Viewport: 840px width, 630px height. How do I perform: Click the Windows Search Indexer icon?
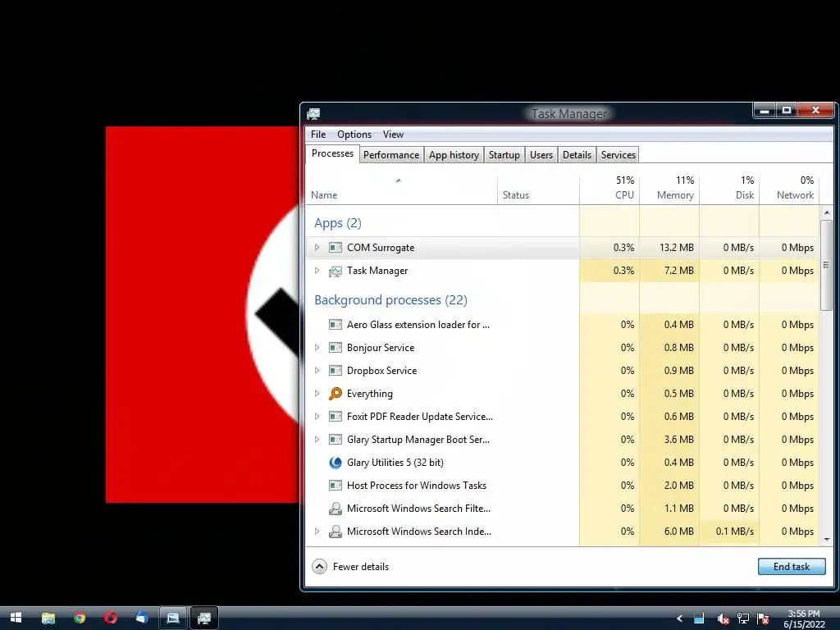[x=336, y=532]
